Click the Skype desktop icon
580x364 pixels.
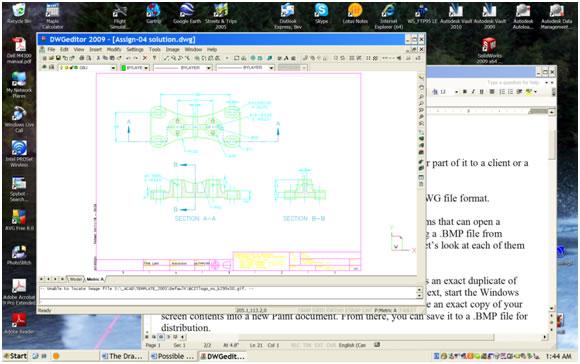[321, 14]
